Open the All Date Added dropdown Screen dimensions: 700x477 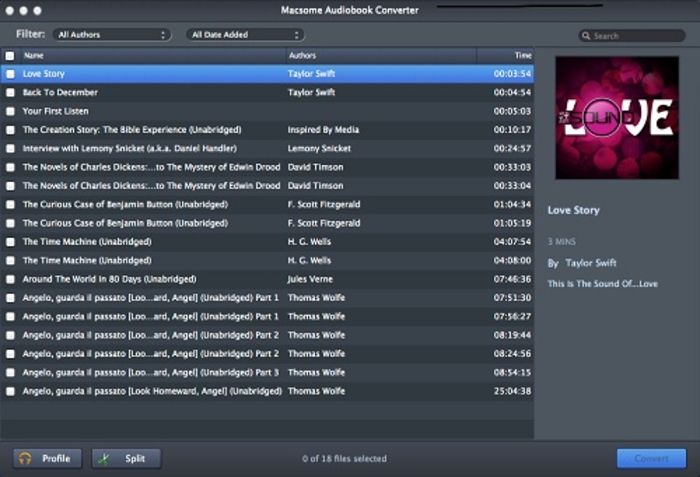tap(245, 35)
